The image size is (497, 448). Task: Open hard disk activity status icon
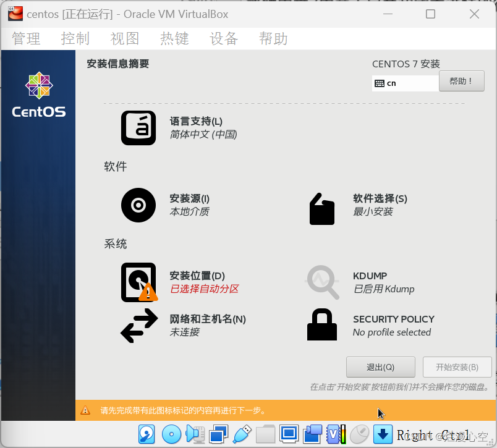click(x=147, y=434)
